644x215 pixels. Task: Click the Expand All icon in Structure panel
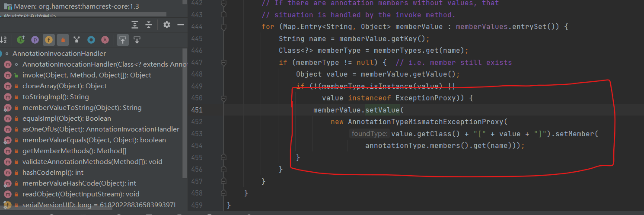135,25
